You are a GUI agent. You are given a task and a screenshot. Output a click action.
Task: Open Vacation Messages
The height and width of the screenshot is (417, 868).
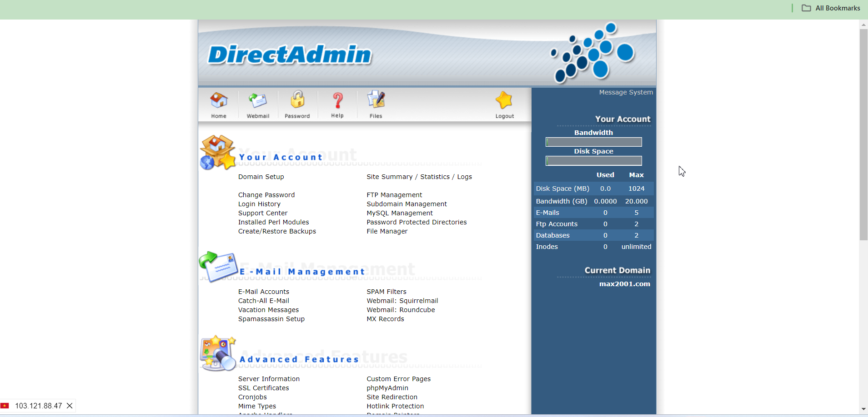269,310
